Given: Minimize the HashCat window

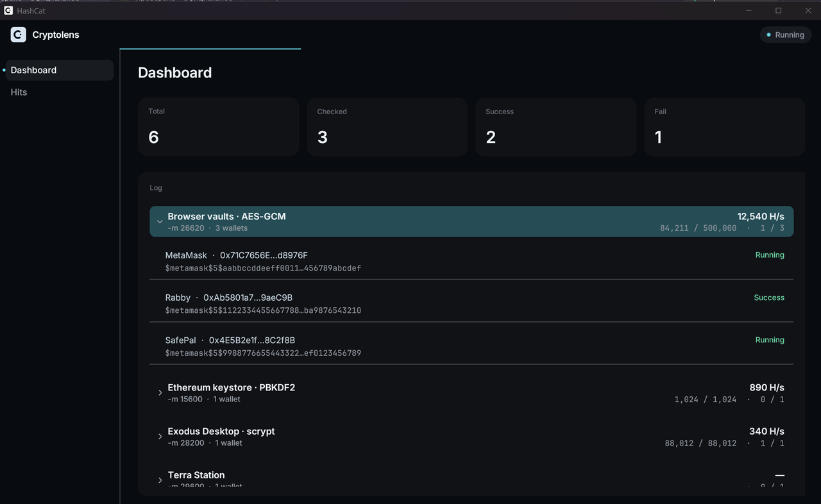Looking at the screenshot, I should pyautogui.click(x=749, y=10).
